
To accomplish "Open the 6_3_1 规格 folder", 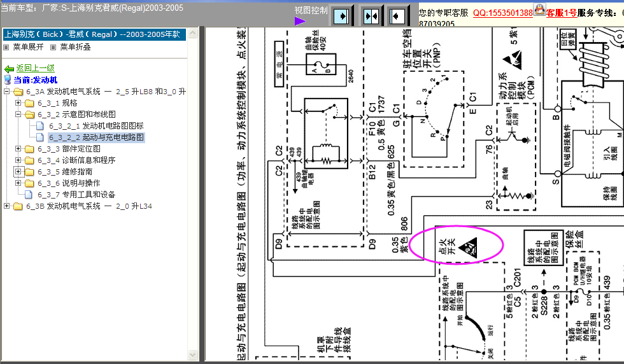I will (57, 103).
